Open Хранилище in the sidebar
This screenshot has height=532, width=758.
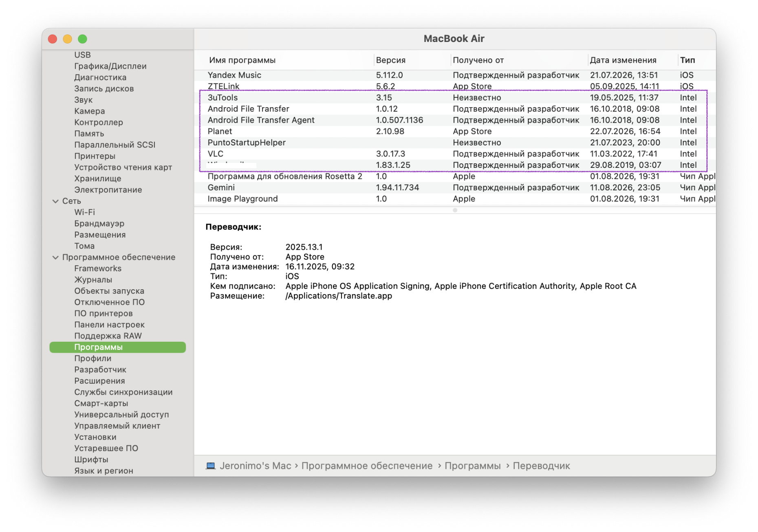click(x=97, y=178)
